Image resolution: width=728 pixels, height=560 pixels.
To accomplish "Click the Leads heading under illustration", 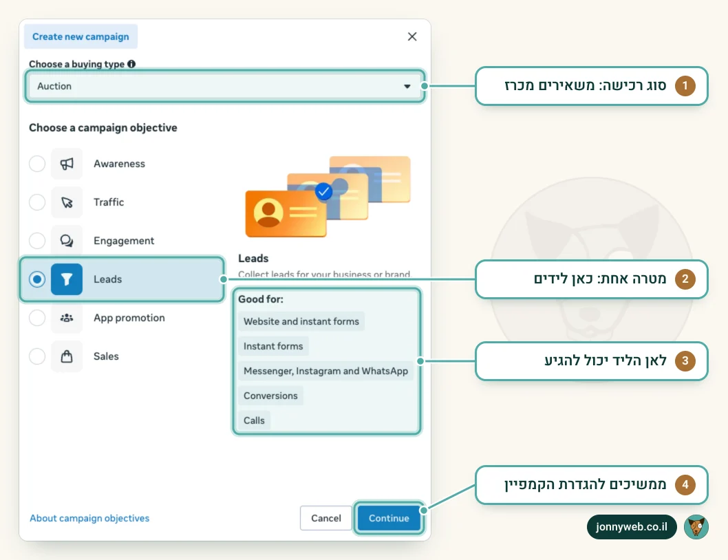I will tap(253, 258).
